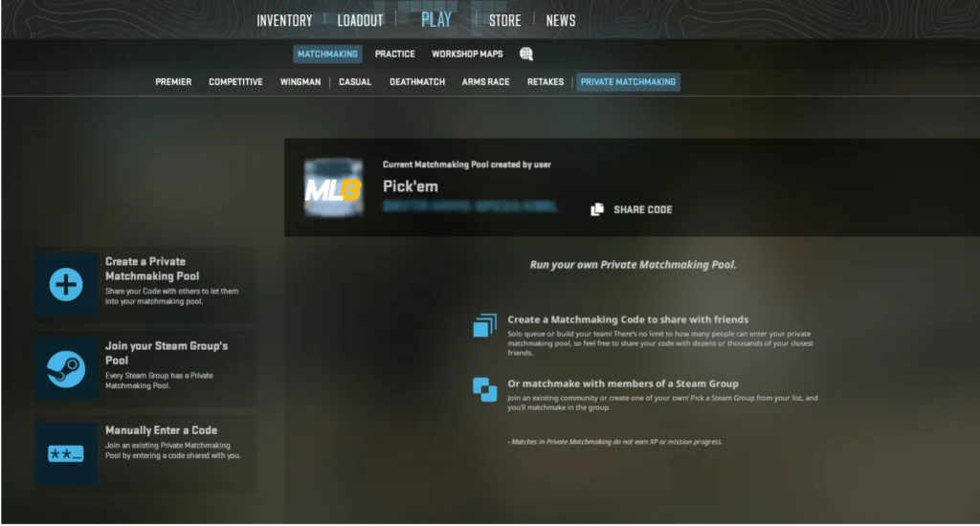Click the stacked squares icon beside Create a Matchmaking Code
980x526 pixels.
[485, 325]
